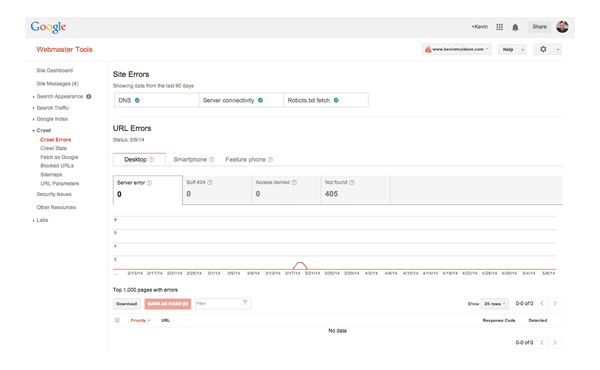Viewport: 600px width, 370px height.
Task: Click the green check icon next to DNS
Action: click(137, 100)
